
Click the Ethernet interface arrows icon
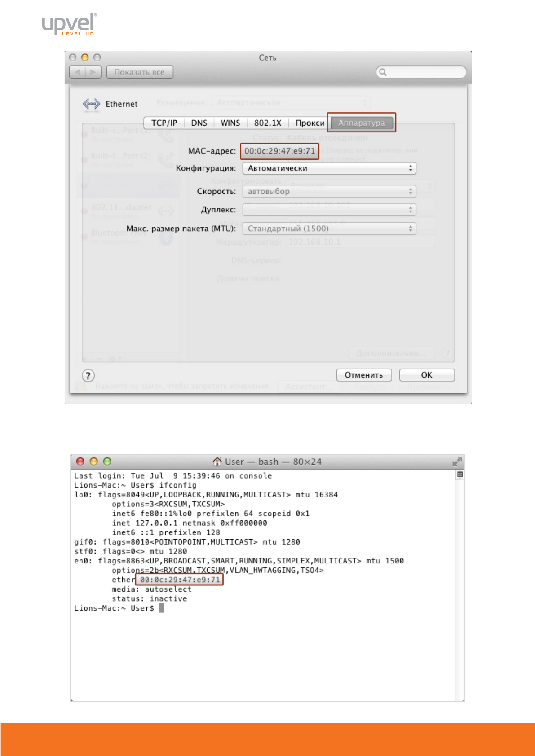coord(91,104)
